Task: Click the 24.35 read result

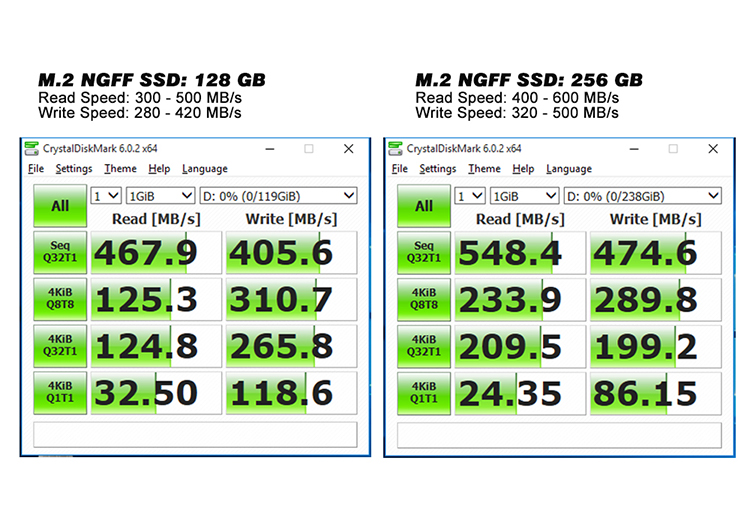Action: tap(520, 393)
